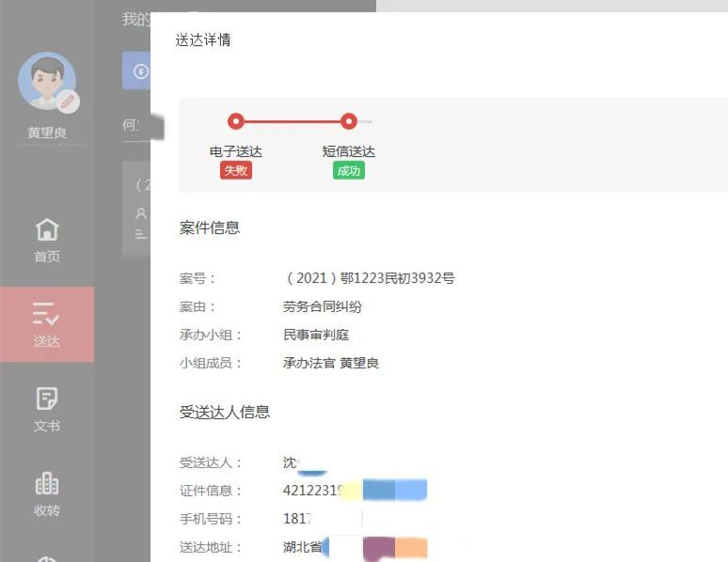Click the pencil edit icon on avatar

point(68,101)
